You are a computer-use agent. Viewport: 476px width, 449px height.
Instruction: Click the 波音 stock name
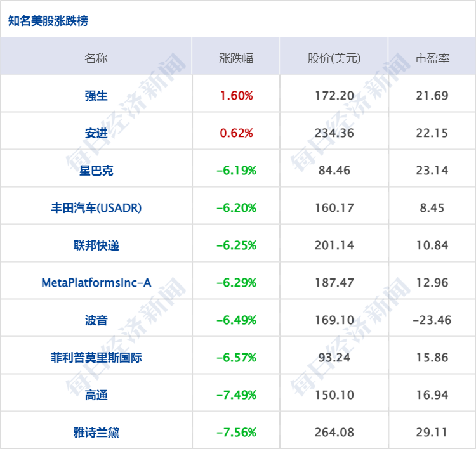click(96, 320)
